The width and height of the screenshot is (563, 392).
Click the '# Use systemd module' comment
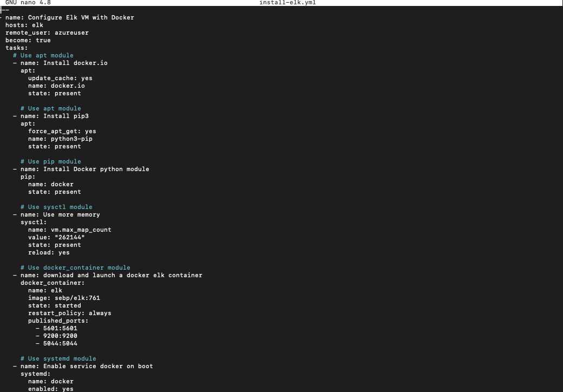[x=58, y=358]
